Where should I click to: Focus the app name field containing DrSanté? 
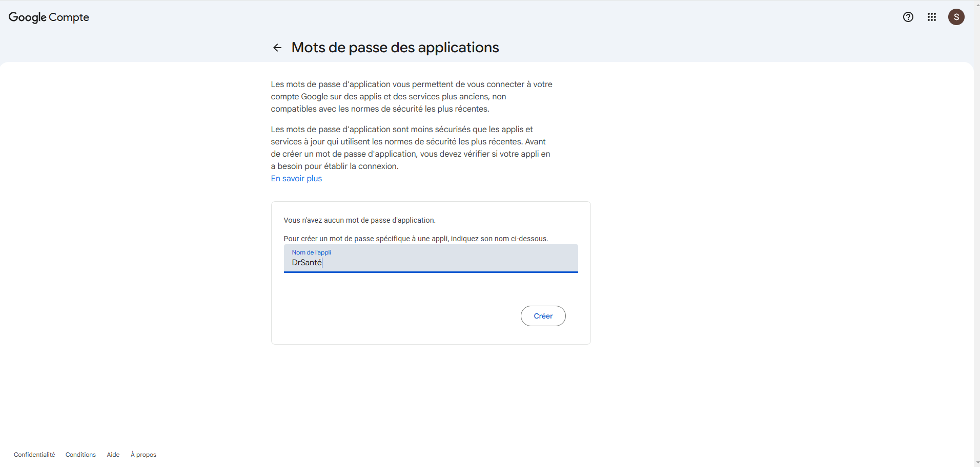pyautogui.click(x=431, y=262)
